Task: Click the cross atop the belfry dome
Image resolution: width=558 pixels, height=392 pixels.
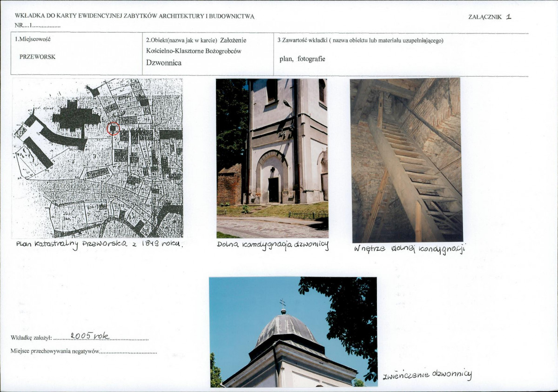Action: coord(283,304)
